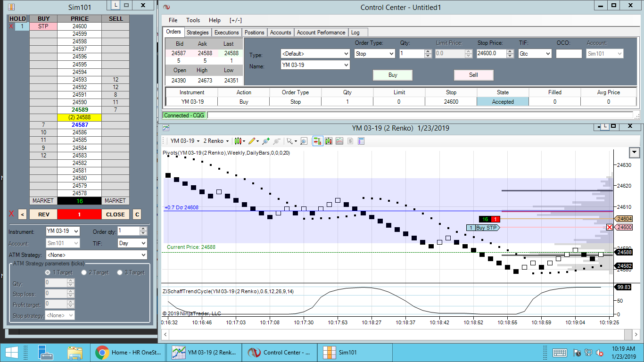The image size is (644, 362).
Task: Click the zoom out magnifier icon
Action: (x=277, y=141)
